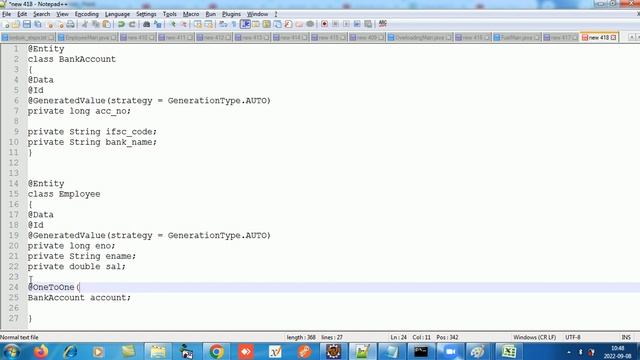Click the Open file toolbar icon
This screenshot has height=360, width=640.
pos(16,24)
